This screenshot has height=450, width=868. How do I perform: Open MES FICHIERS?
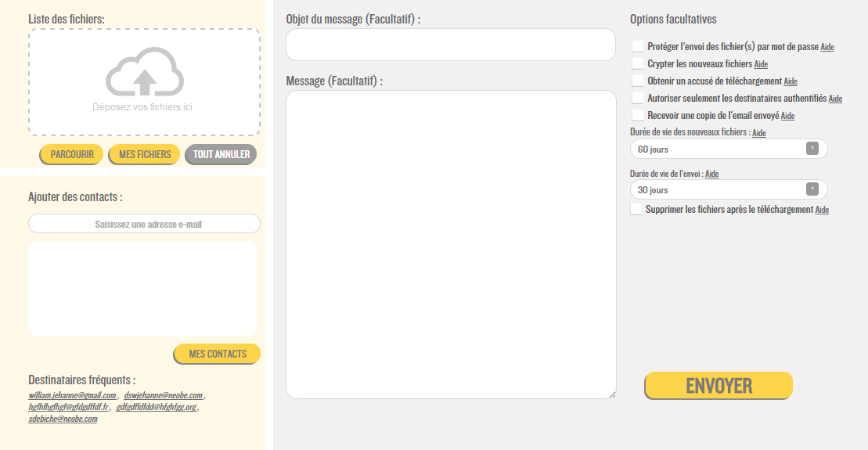(x=145, y=154)
